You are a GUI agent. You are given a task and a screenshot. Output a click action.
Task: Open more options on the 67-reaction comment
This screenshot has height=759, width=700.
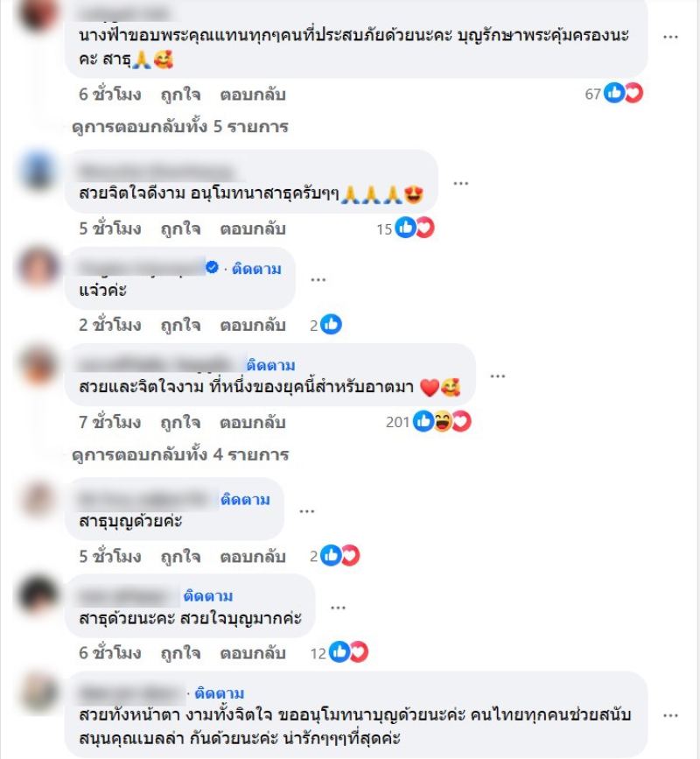[x=670, y=38]
